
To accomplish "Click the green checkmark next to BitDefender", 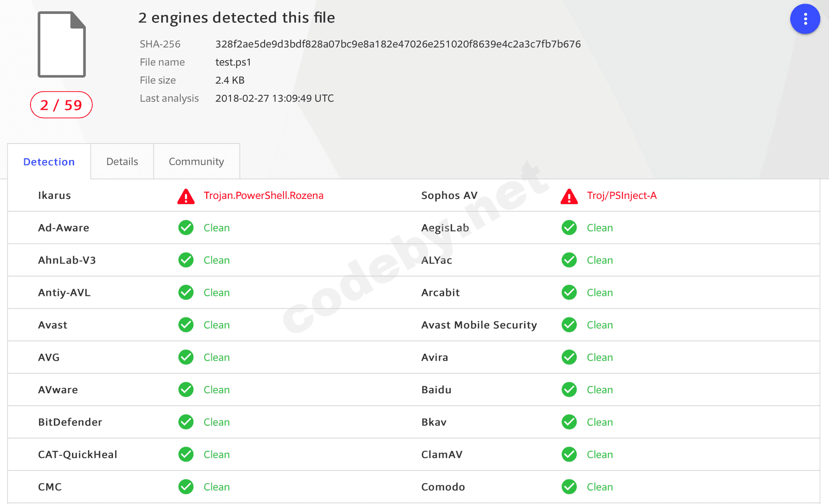I will pos(186,422).
